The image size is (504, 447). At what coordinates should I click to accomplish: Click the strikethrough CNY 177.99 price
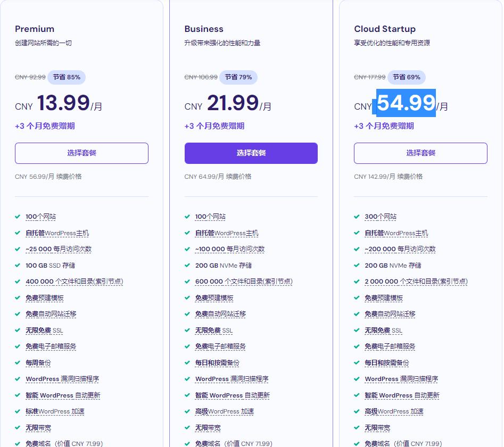370,77
